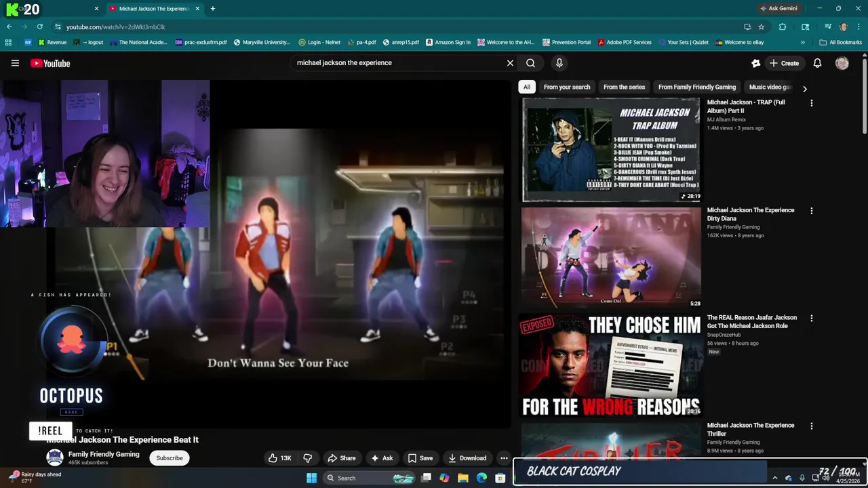Go to the YouTube home logo
This screenshot has width=868, height=488.
coord(50,63)
